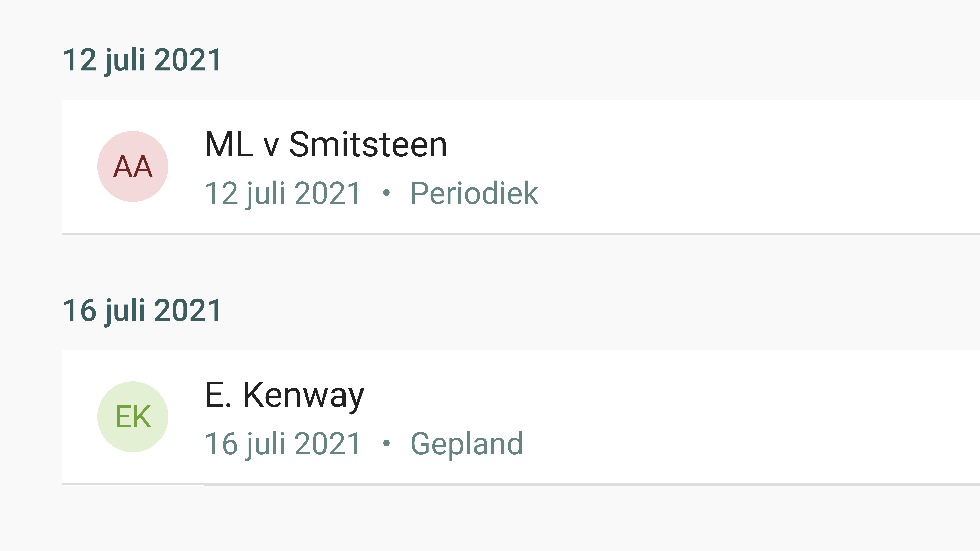980x551 pixels.
Task: Select the 12 juli 2021 section header
Action: 142,60
